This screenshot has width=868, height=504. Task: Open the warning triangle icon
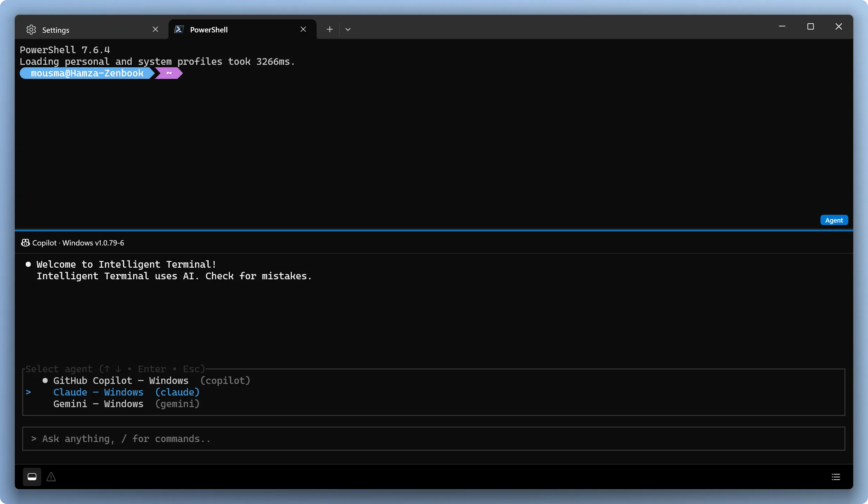[51, 477]
